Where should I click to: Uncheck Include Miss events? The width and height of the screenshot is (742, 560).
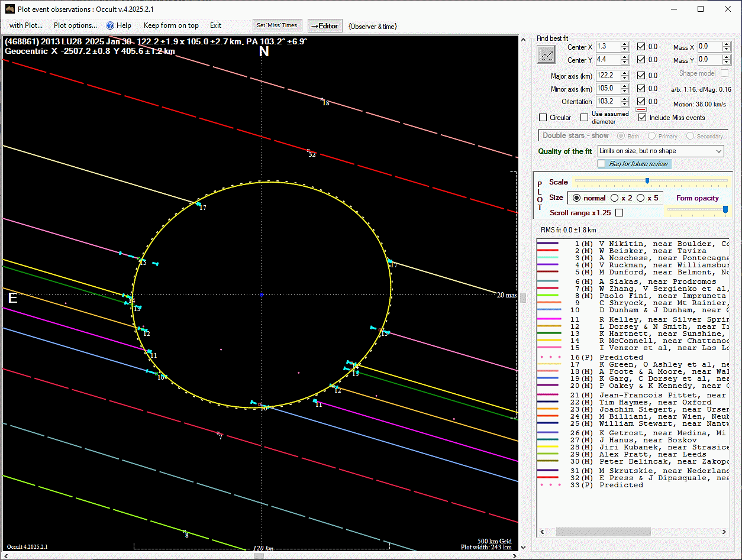click(x=642, y=118)
